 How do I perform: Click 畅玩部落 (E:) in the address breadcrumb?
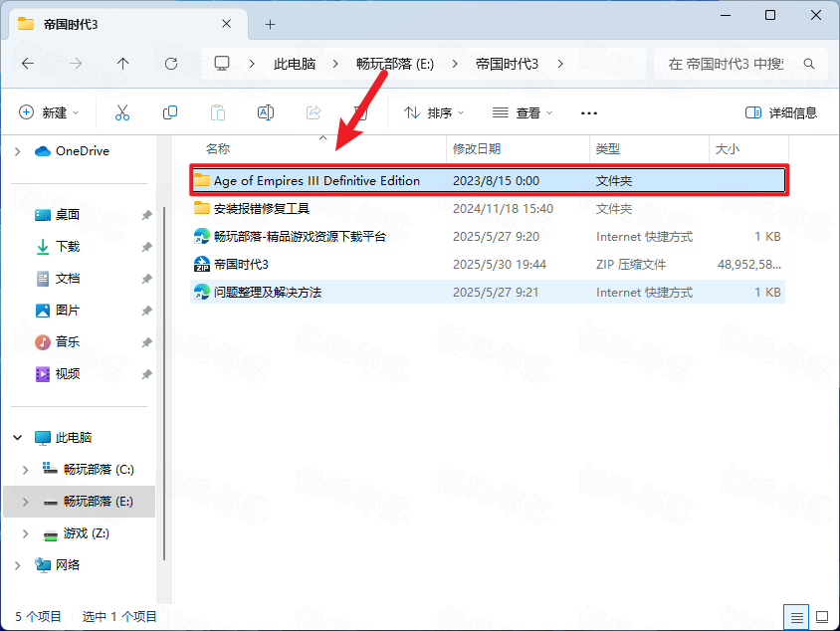pyautogui.click(x=395, y=64)
